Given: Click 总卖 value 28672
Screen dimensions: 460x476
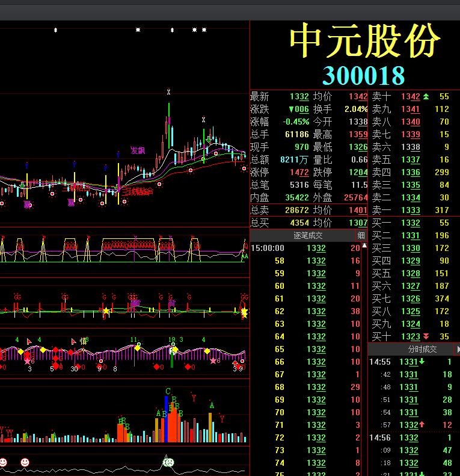Looking at the screenshot, I should [297, 211].
